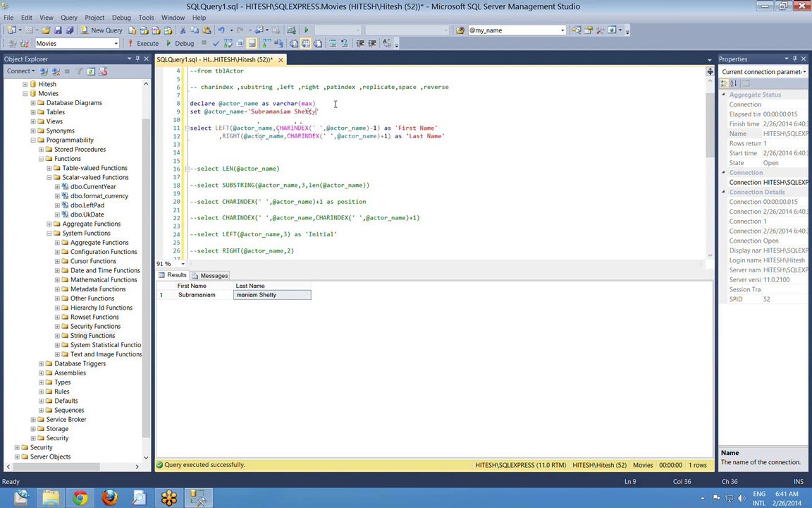Click Display Estimated Execution Plan icon
The image size is (812, 508).
(x=228, y=44)
